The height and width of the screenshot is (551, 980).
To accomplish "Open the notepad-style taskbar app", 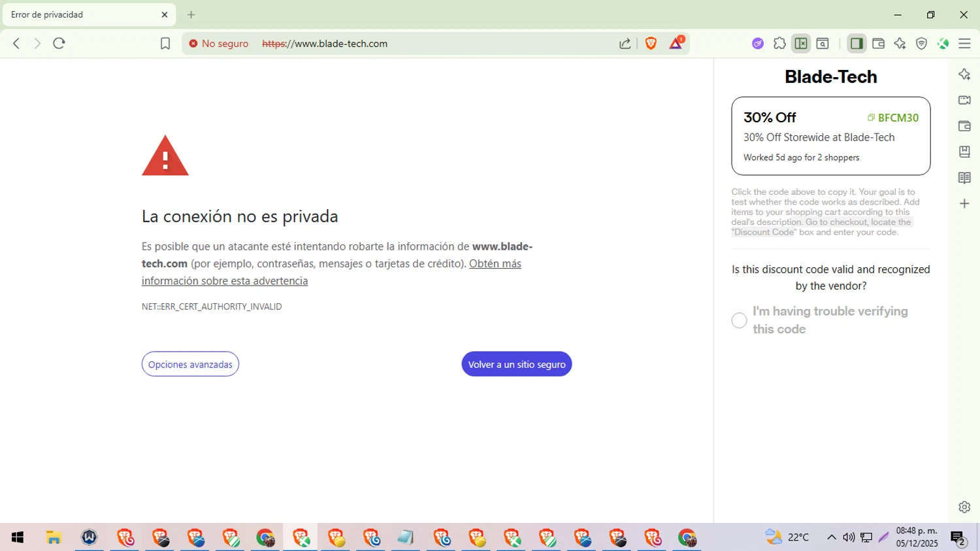I will [x=405, y=537].
